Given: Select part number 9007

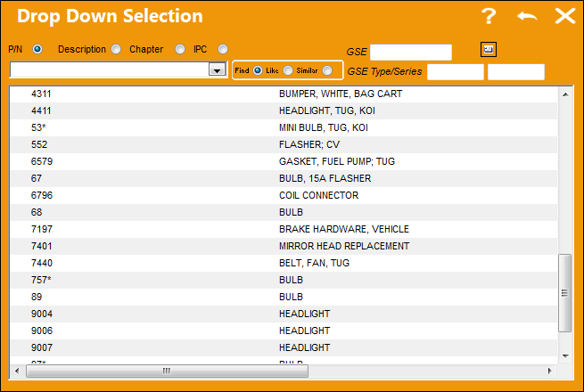Looking at the screenshot, I should [x=42, y=348].
